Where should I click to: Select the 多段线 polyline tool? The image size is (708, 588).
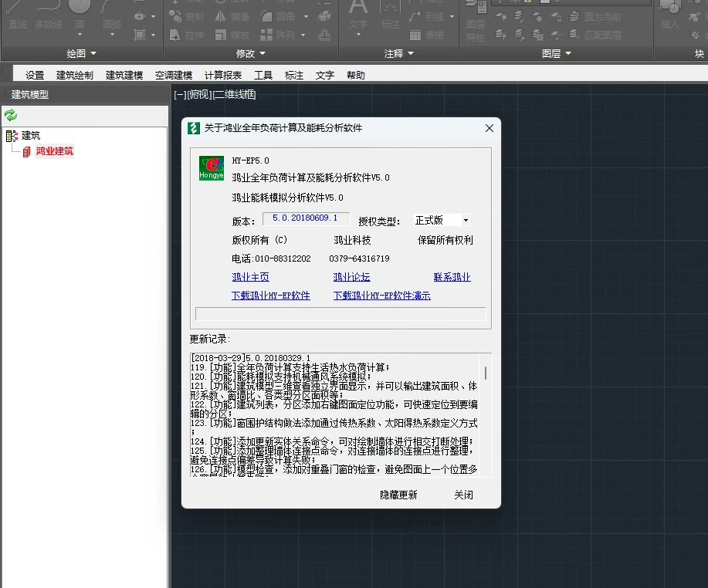[49, 15]
